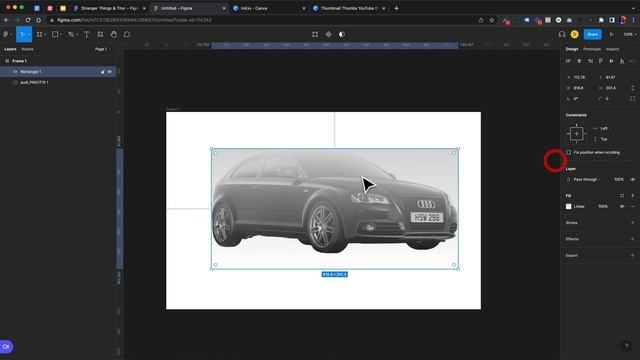The width and height of the screenshot is (640, 360).
Task: Select the Hand tool
Action: (114, 35)
